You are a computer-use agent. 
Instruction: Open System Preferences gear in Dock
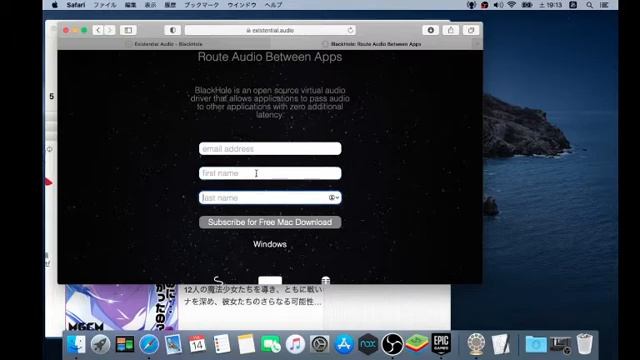pos(320,344)
